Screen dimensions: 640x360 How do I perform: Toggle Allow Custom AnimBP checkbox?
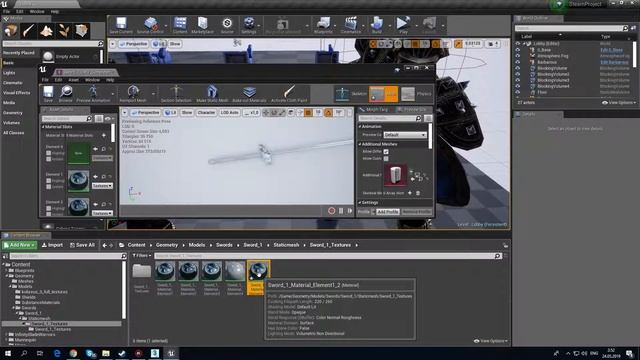(x=386, y=158)
